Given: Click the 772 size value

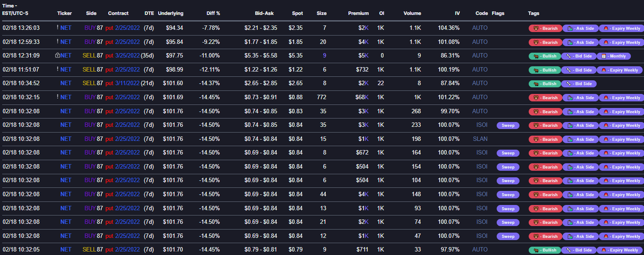Looking at the screenshot, I should click(321, 97).
